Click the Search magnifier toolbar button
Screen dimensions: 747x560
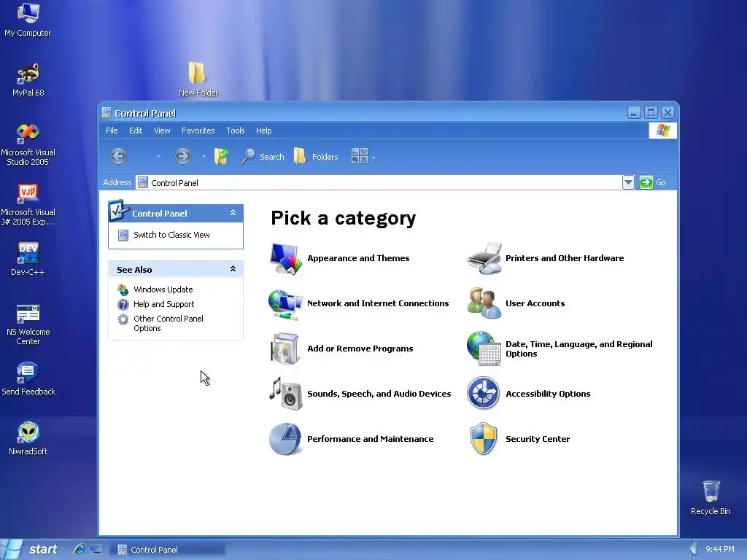pos(262,156)
